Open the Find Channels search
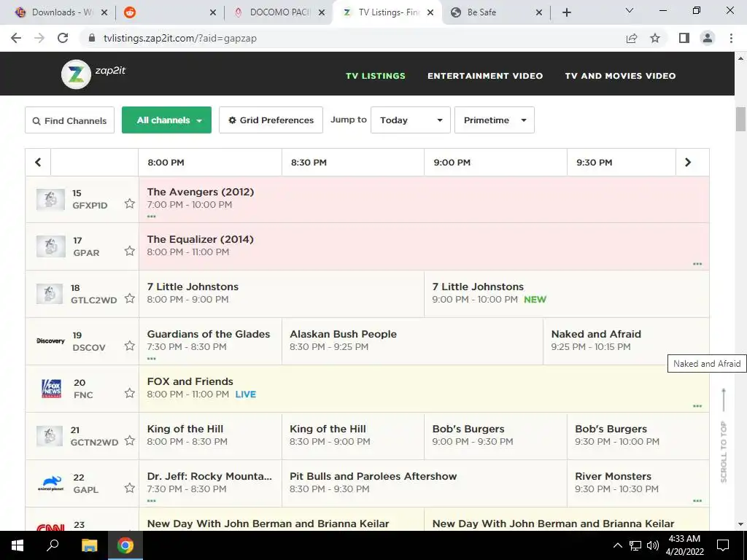747x560 pixels. coord(69,120)
